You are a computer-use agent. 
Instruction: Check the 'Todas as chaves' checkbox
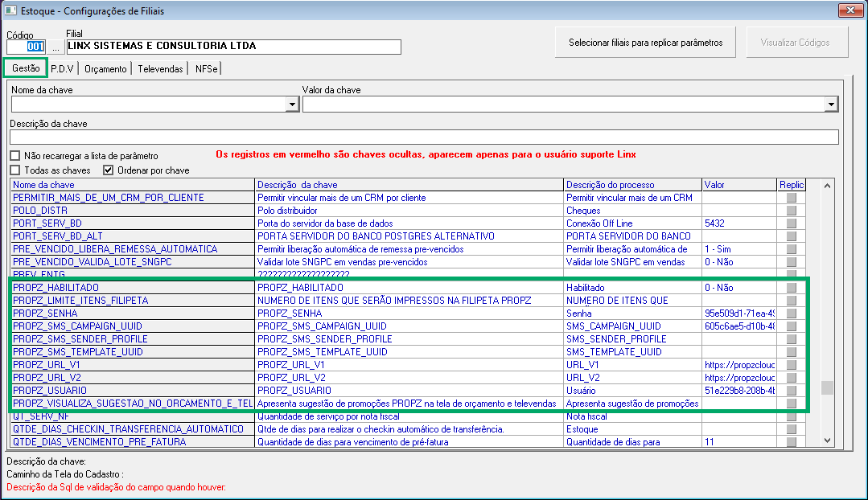tap(15, 170)
